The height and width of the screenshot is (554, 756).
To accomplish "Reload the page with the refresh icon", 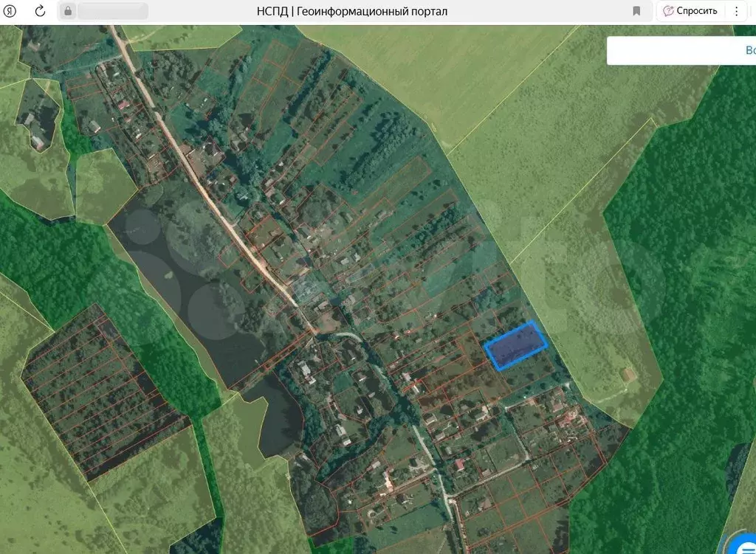I will (40, 11).
